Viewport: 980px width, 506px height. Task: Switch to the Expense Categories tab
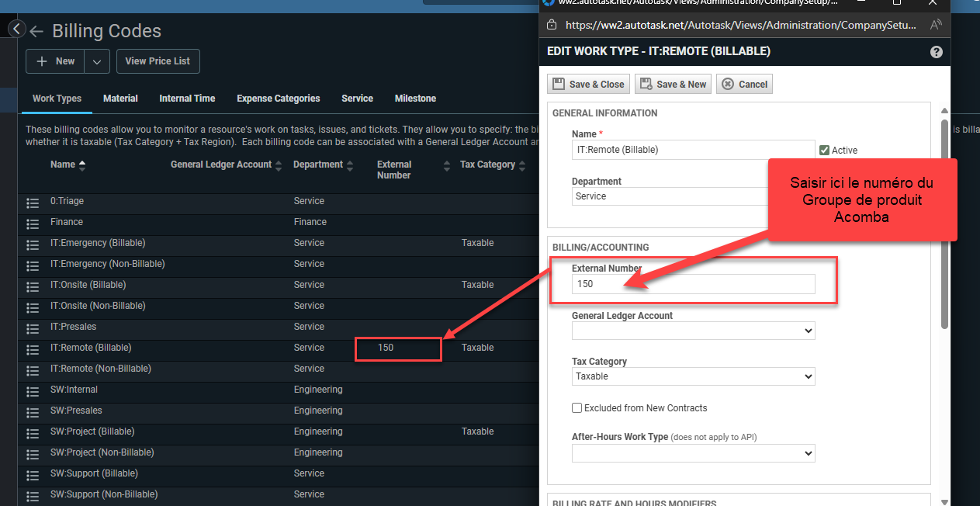pyautogui.click(x=279, y=99)
